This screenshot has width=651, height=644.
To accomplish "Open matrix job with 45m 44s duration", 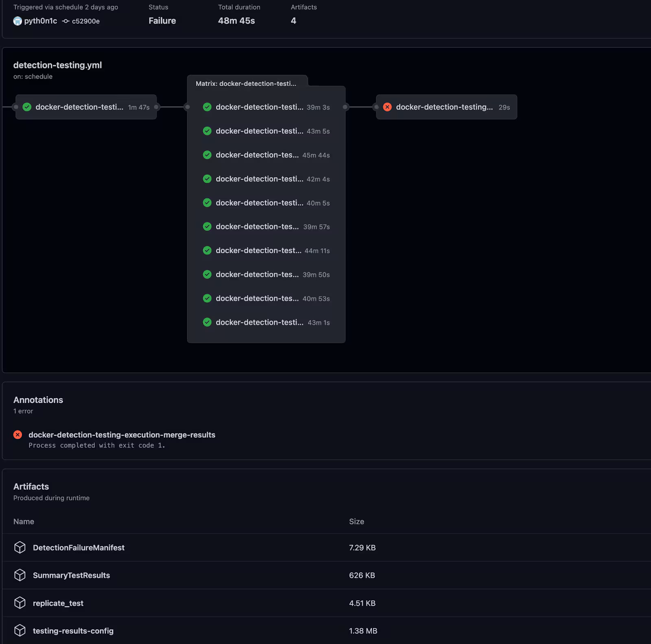I will pyautogui.click(x=266, y=155).
